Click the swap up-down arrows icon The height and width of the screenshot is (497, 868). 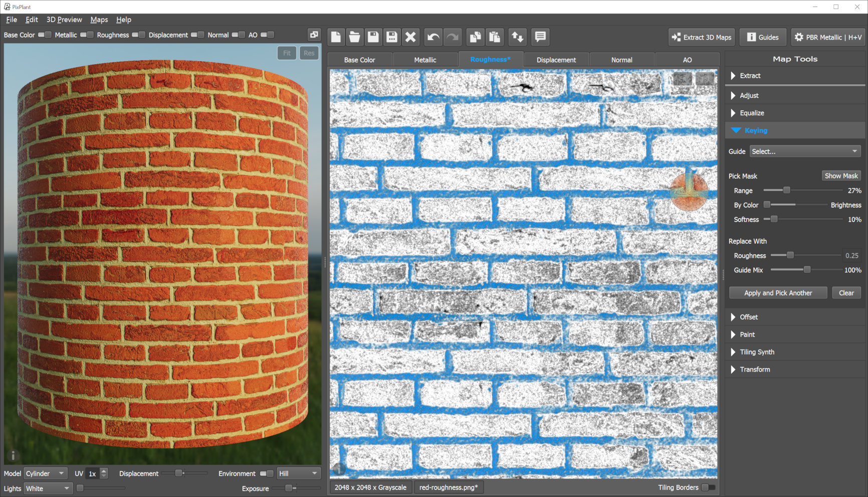517,37
